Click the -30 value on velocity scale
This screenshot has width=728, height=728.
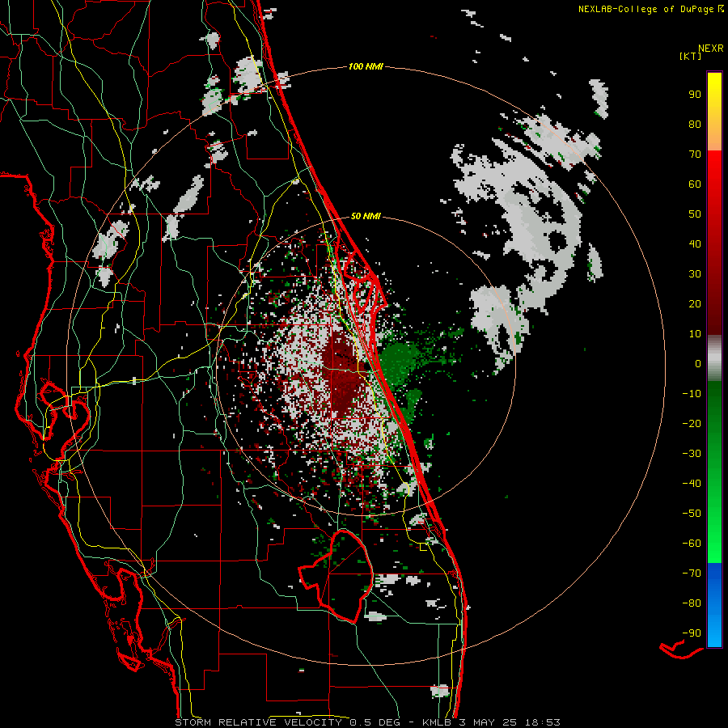(692, 454)
